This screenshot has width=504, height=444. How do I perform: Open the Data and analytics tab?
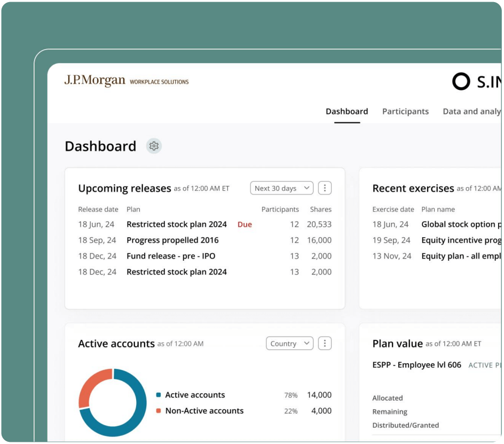pyautogui.click(x=471, y=112)
